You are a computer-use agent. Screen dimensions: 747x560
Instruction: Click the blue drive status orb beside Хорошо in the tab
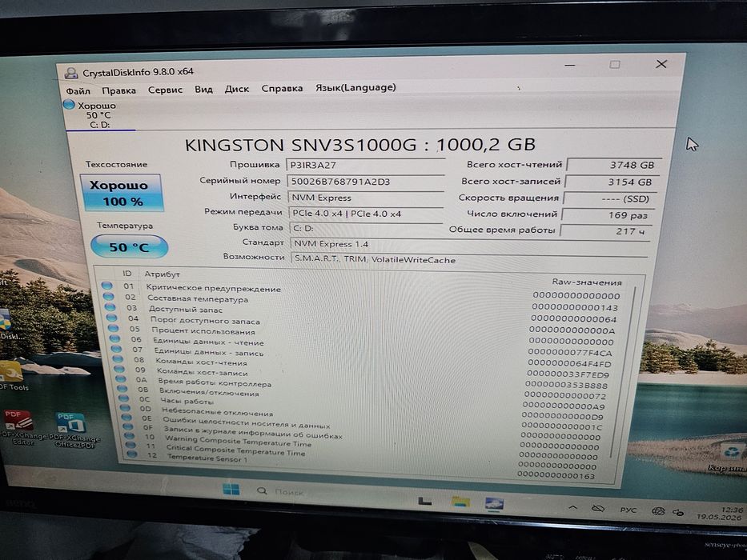point(69,105)
